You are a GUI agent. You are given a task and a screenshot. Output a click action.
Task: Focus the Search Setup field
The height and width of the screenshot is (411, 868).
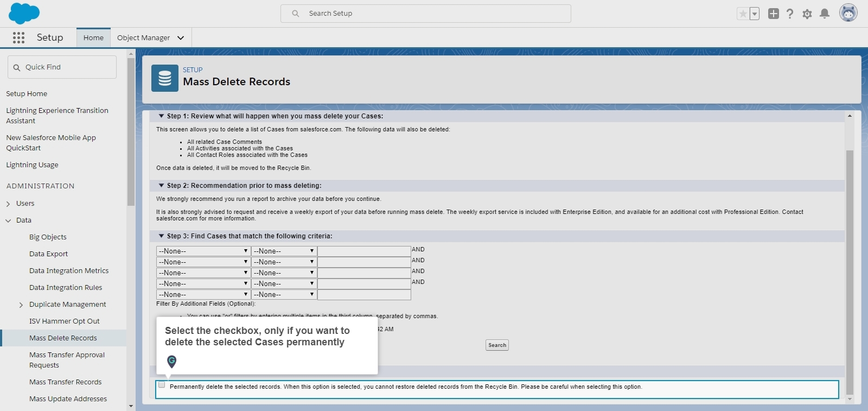426,14
